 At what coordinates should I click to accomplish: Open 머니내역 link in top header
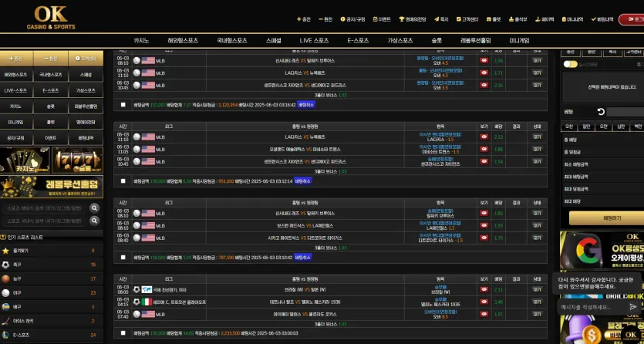tap(572, 19)
